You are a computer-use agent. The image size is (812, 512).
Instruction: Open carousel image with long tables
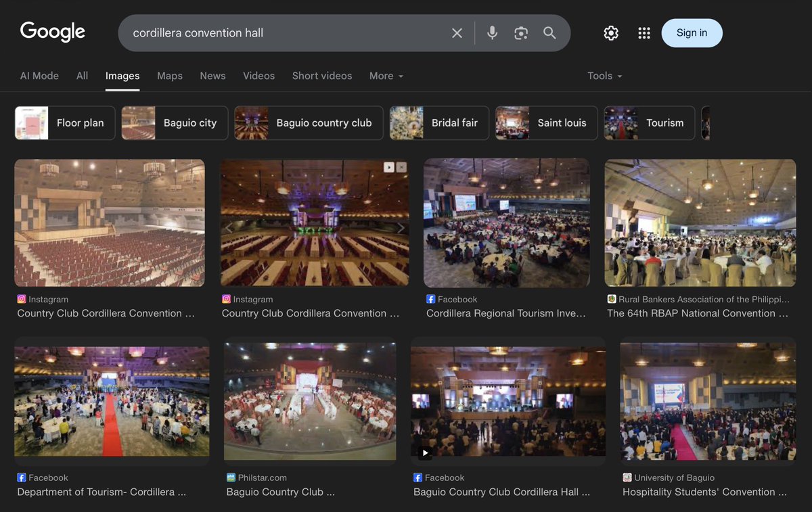pos(315,223)
